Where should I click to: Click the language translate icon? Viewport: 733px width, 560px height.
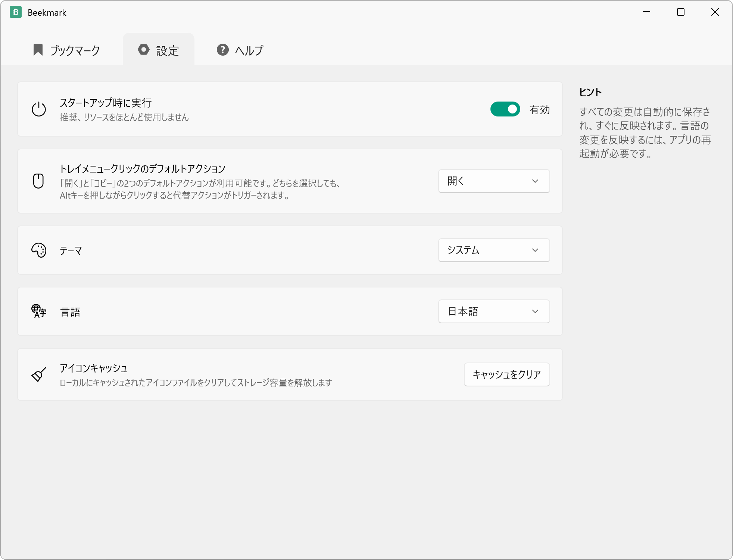(x=39, y=311)
